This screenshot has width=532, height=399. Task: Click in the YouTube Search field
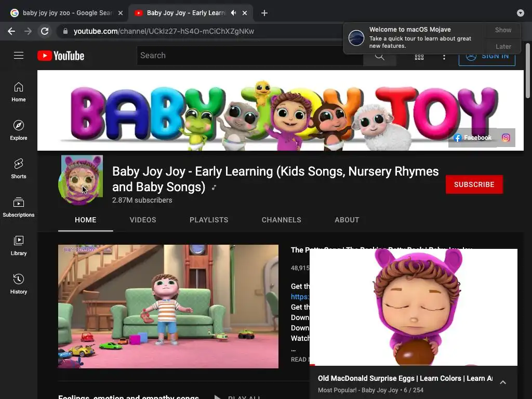250,56
